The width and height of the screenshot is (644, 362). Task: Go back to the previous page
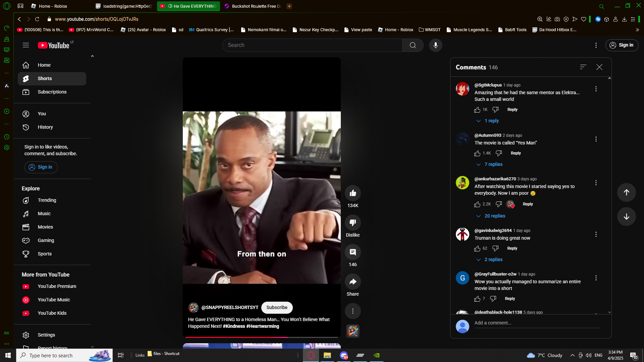click(x=19, y=19)
